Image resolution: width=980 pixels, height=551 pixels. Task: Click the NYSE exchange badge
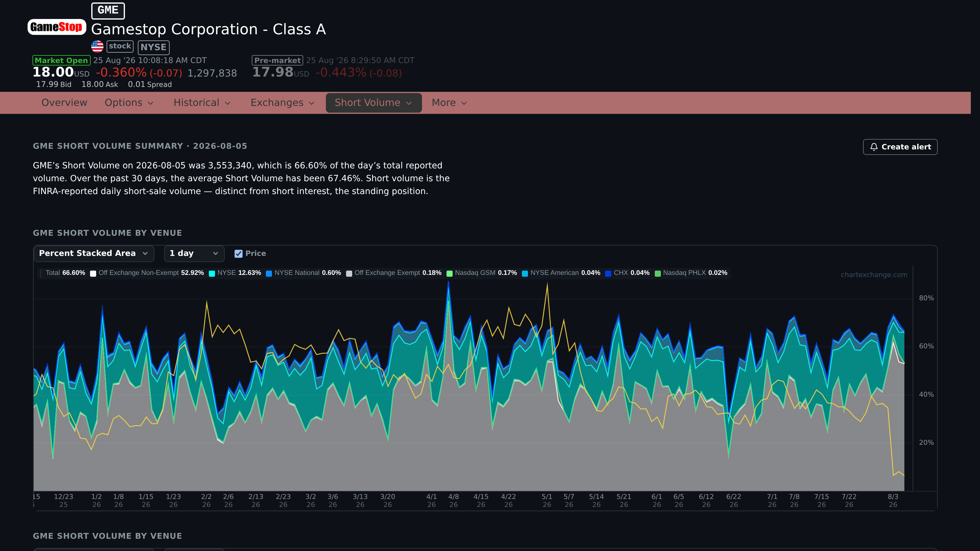click(x=153, y=47)
